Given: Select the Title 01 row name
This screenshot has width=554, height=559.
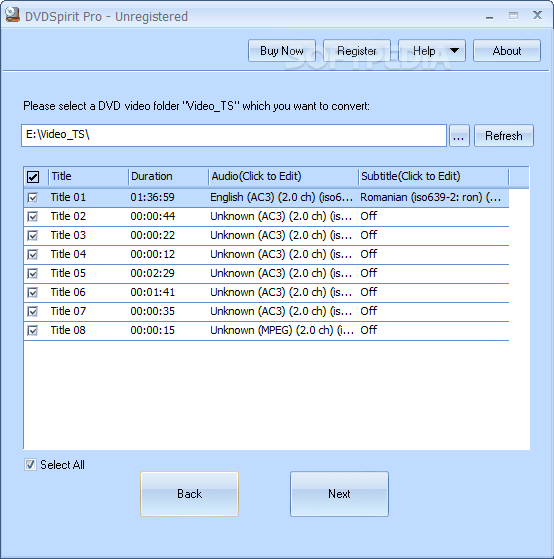Looking at the screenshot, I should tap(68, 197).
